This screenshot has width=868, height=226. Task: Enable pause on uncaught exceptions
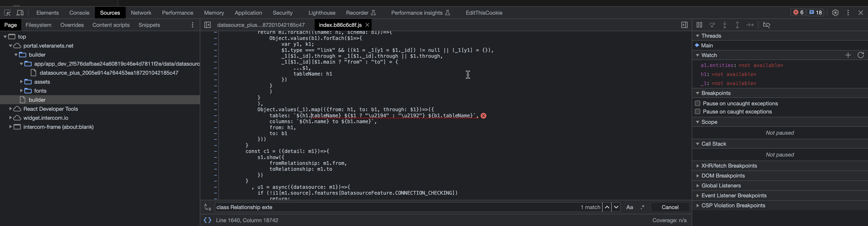click(698, 103)
